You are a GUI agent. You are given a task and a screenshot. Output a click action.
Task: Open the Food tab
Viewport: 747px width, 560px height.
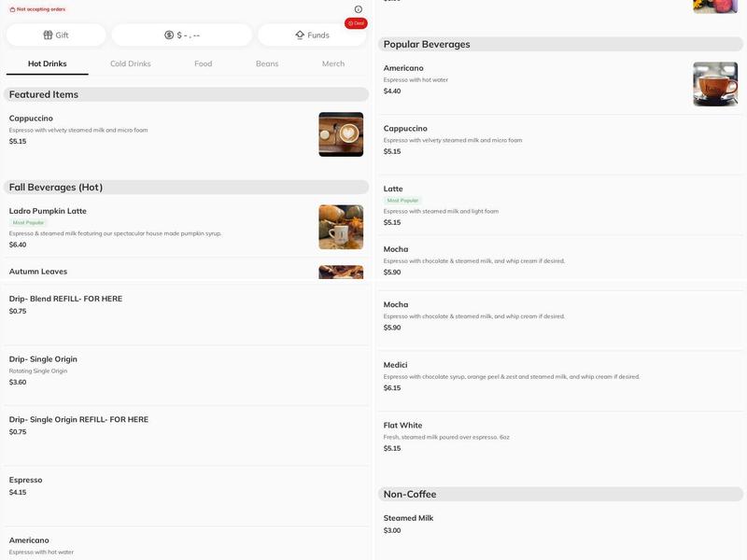pyautogui.click(x=203, y=63)
